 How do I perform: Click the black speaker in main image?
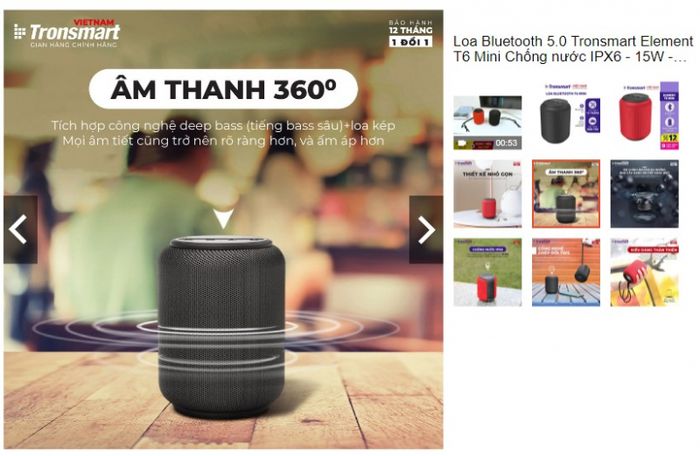click(222, 326)
